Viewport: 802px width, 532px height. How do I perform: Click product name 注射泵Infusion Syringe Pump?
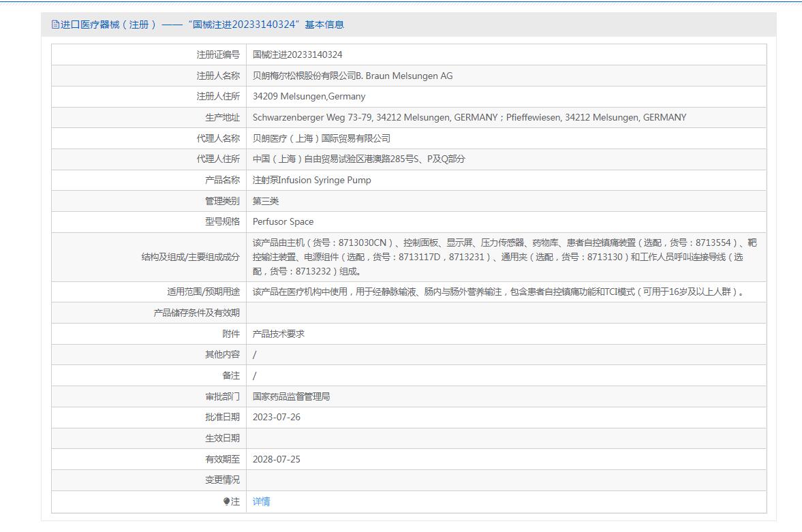pyautogui.click(x=313, y=180)
